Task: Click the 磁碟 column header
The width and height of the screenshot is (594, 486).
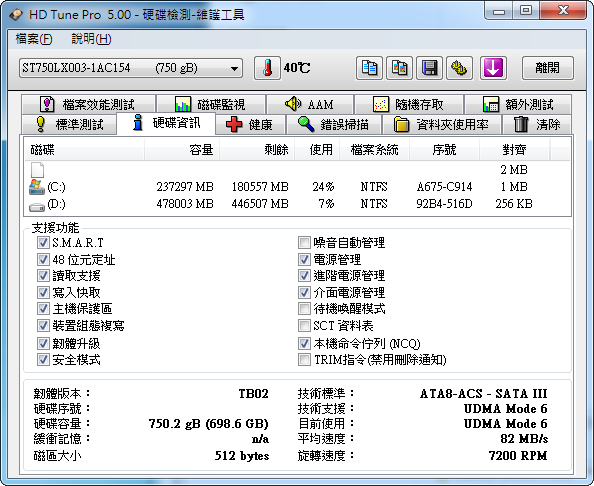Action: 84,150
